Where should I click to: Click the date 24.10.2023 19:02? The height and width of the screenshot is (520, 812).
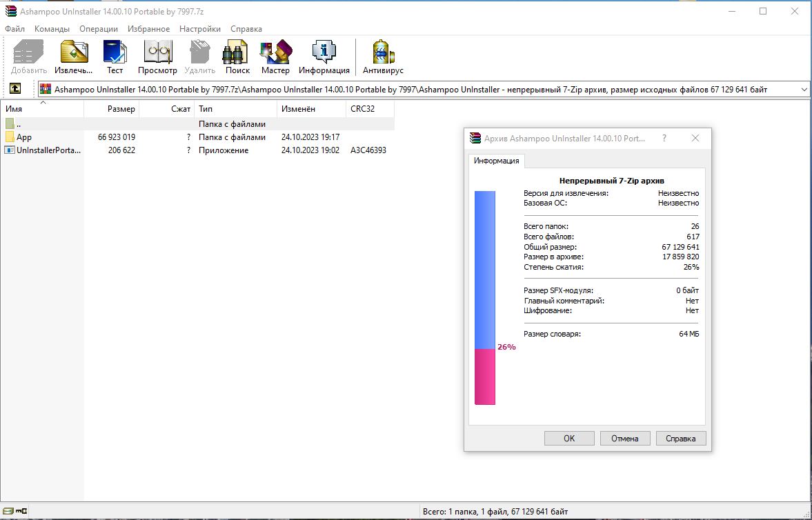[310, 150]
